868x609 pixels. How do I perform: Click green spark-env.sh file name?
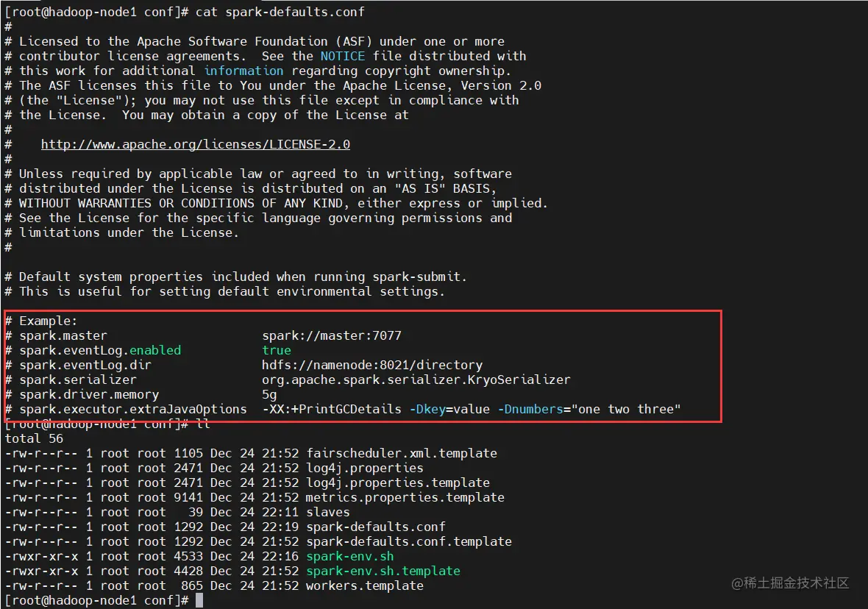tap(350, 556)
